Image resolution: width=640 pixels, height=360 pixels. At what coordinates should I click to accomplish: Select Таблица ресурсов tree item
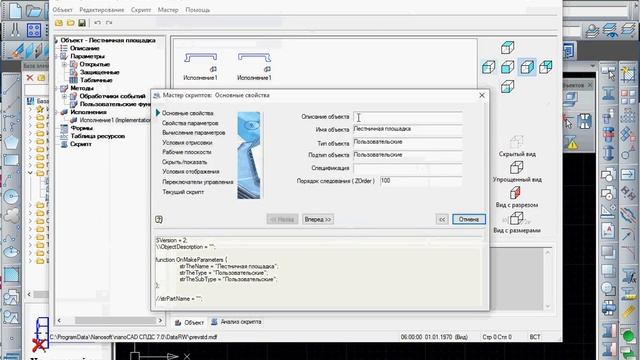tap(98, 136)
